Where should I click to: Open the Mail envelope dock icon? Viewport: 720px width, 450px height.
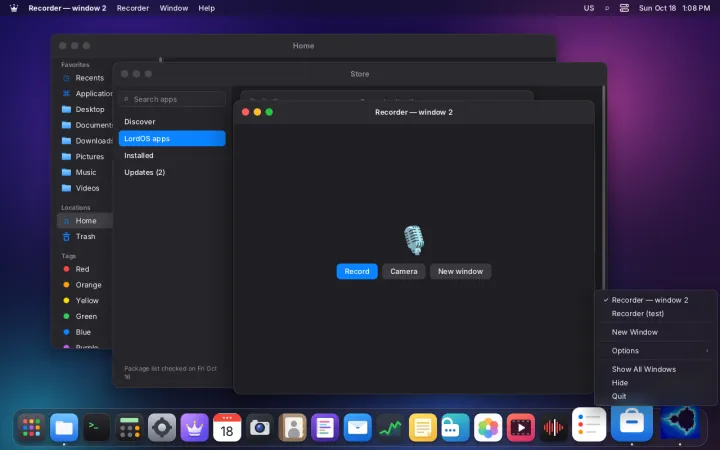[357, 428]
